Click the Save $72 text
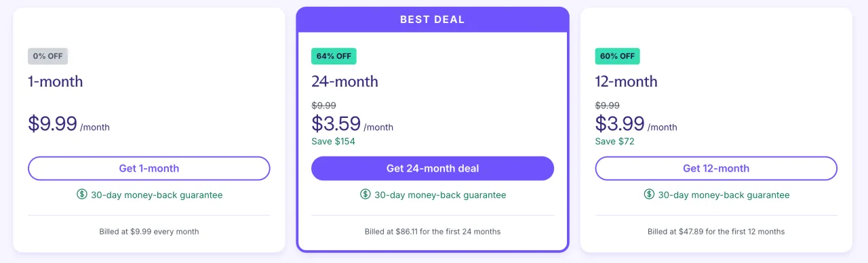This screenshot has height=263, width=868. tap(614, 142)
